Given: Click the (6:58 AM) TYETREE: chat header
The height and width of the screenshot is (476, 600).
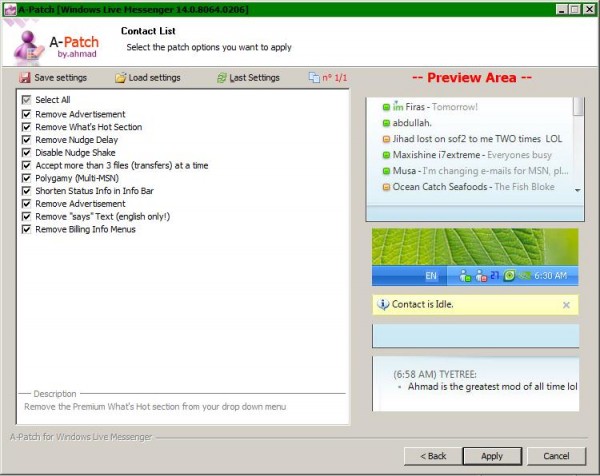Looking at the screenshot, I should click(435, 374).
